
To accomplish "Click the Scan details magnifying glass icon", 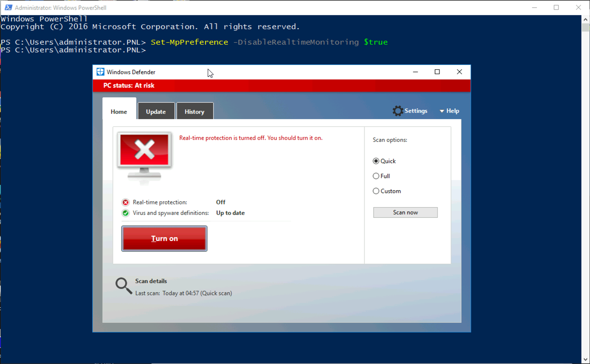I will point(123,286).
